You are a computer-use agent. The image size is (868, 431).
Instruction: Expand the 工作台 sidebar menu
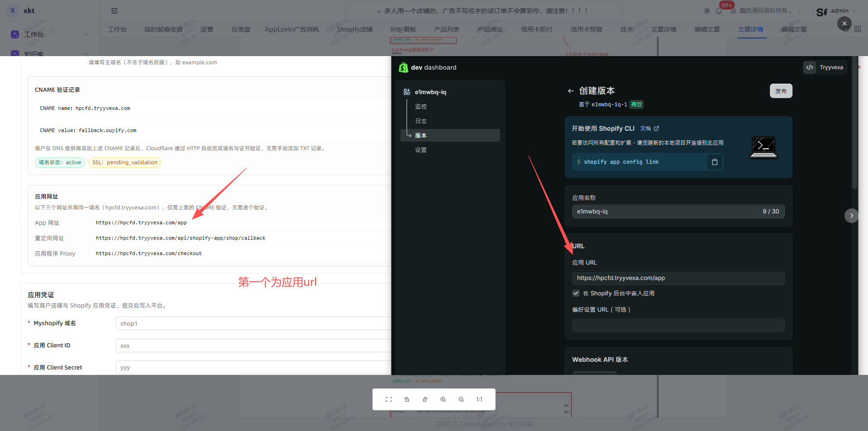[x=50, y=34]
